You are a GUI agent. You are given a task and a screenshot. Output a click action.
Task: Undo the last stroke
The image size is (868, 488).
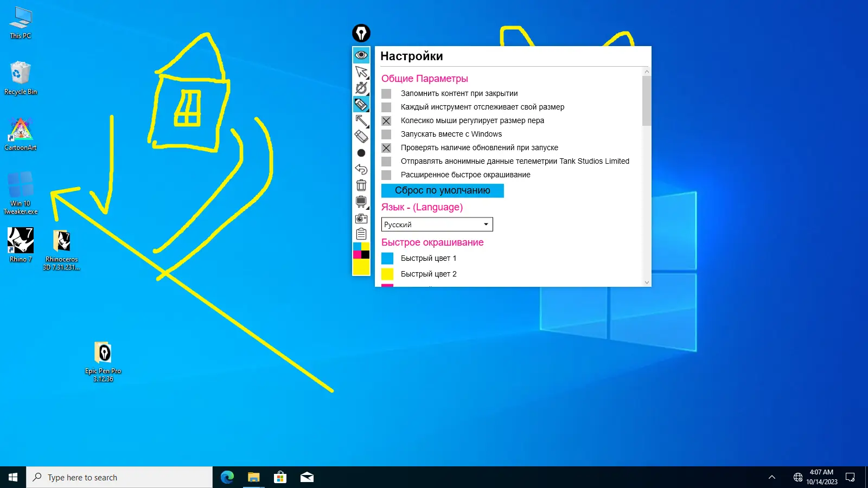tap(361, 169)
